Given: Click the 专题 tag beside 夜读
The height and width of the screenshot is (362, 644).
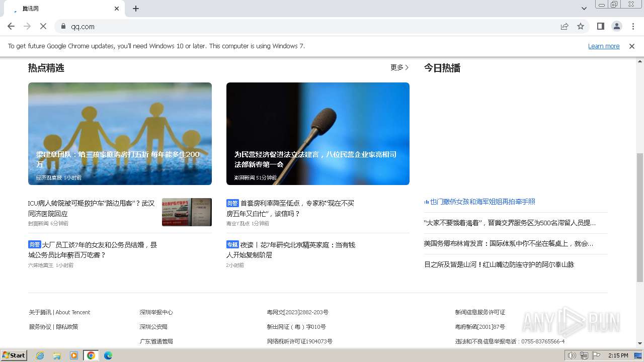Looking at the screenshot, I should tap(232, 245).
